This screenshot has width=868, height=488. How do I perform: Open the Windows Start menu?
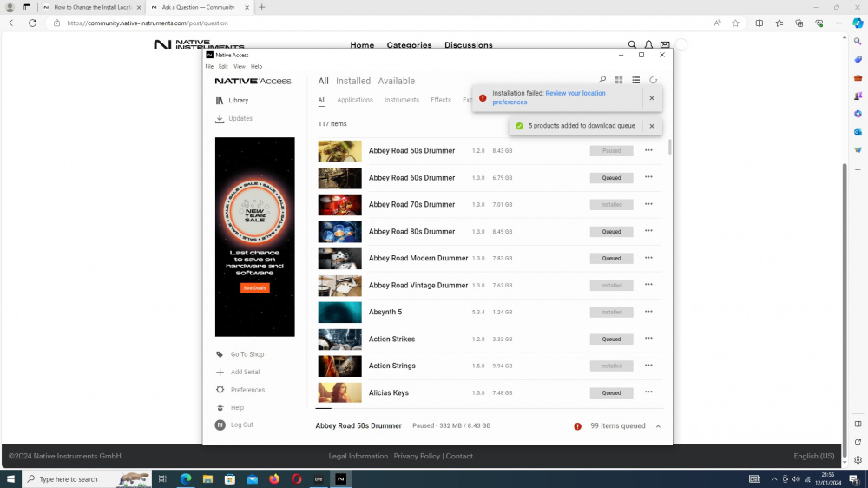(x=10, y=479)
